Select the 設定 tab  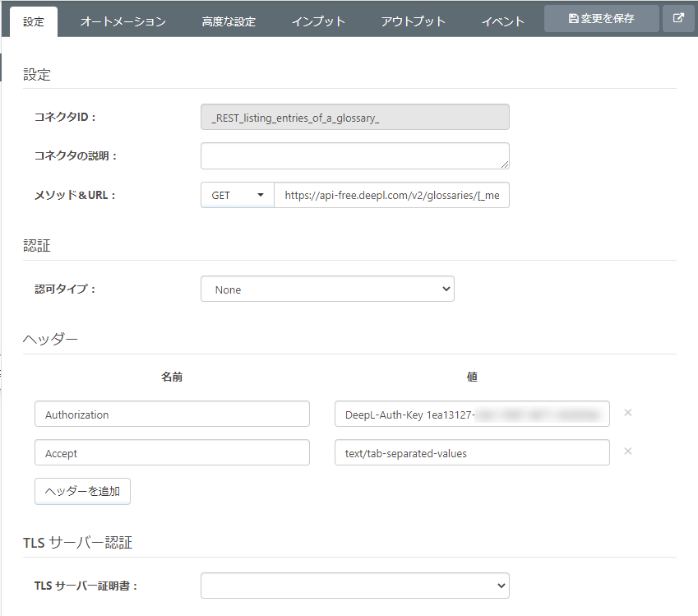(x=34, y=22)
